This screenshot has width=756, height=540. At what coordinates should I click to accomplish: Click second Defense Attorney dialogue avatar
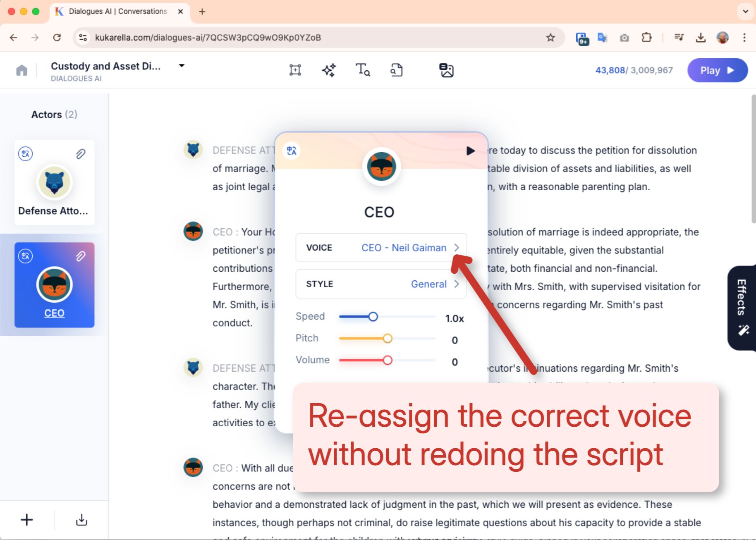point(193,367)
